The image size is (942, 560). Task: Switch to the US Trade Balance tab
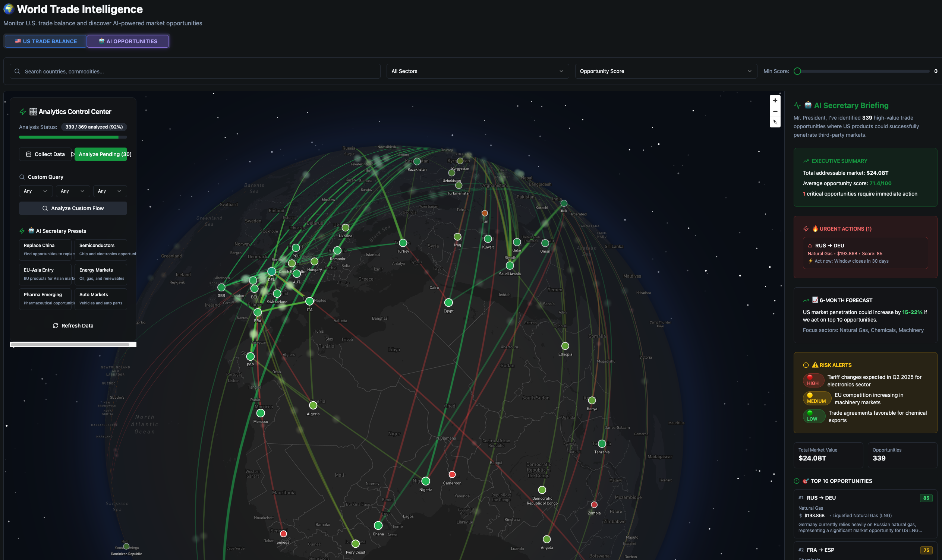45,41
